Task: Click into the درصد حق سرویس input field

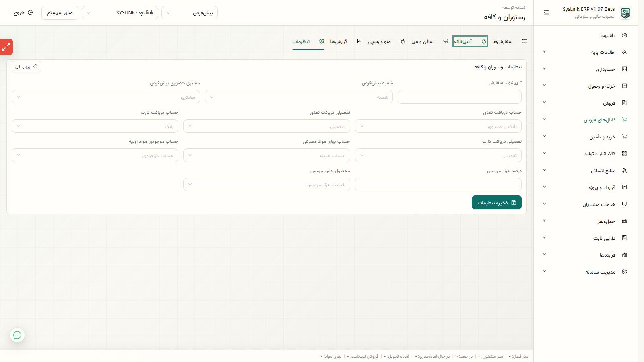Action: 438,185
